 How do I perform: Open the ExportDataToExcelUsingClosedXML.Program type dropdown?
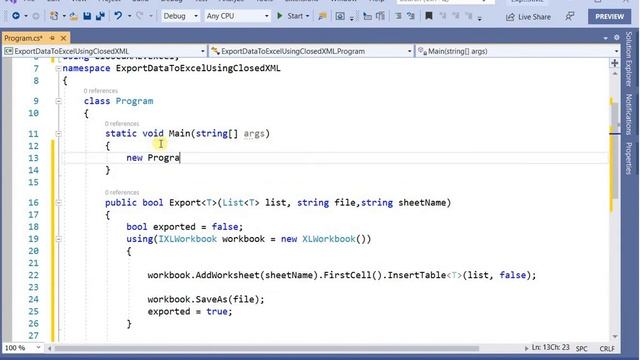point(311,51)
